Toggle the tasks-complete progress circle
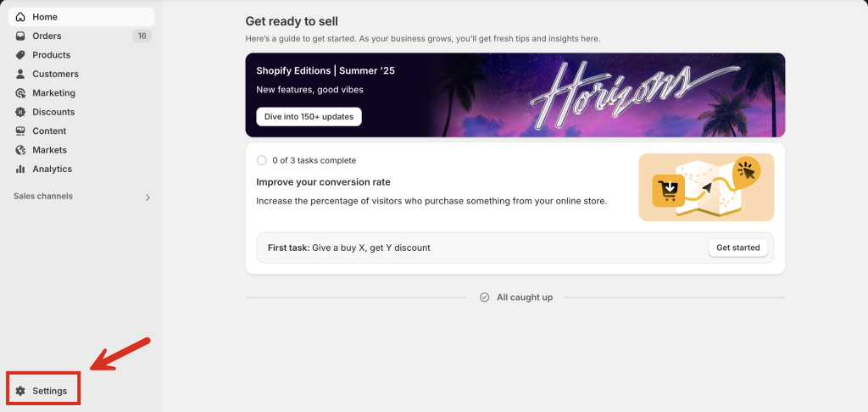This screenshot has width=868, height=412. [x=262, y=160]
